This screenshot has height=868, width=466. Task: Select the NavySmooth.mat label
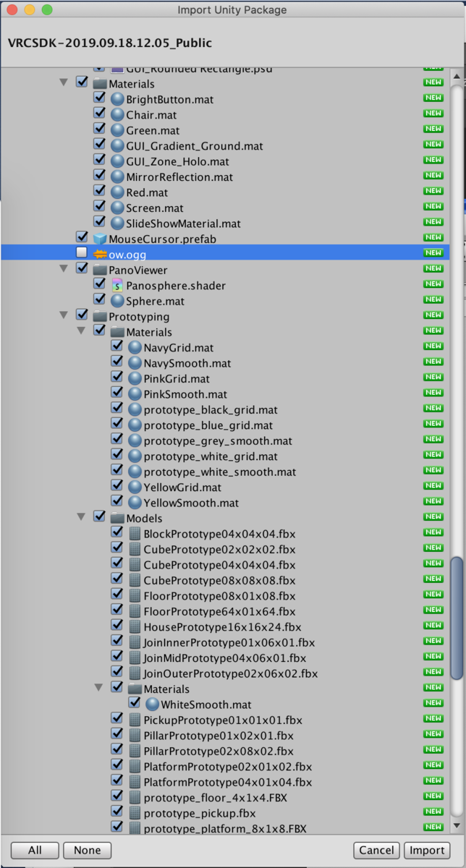coord(187,363)
